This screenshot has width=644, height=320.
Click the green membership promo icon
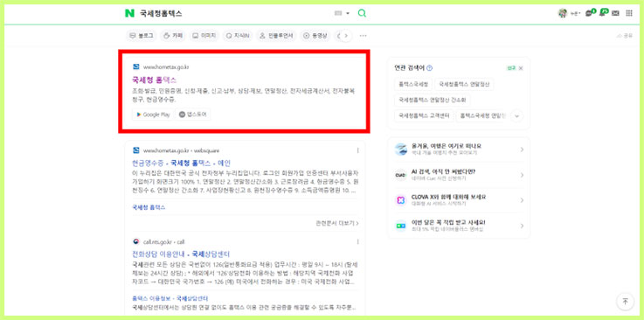[x=400, y=226]
